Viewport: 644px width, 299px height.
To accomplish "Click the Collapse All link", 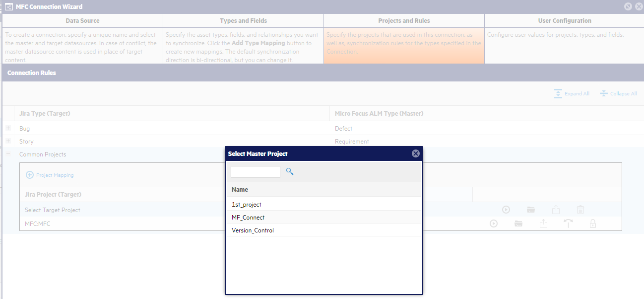I will 618,93.
